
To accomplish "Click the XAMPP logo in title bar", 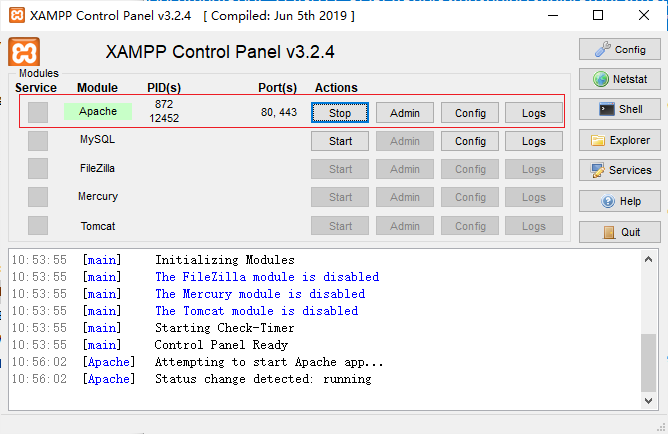I will point(17,15).
